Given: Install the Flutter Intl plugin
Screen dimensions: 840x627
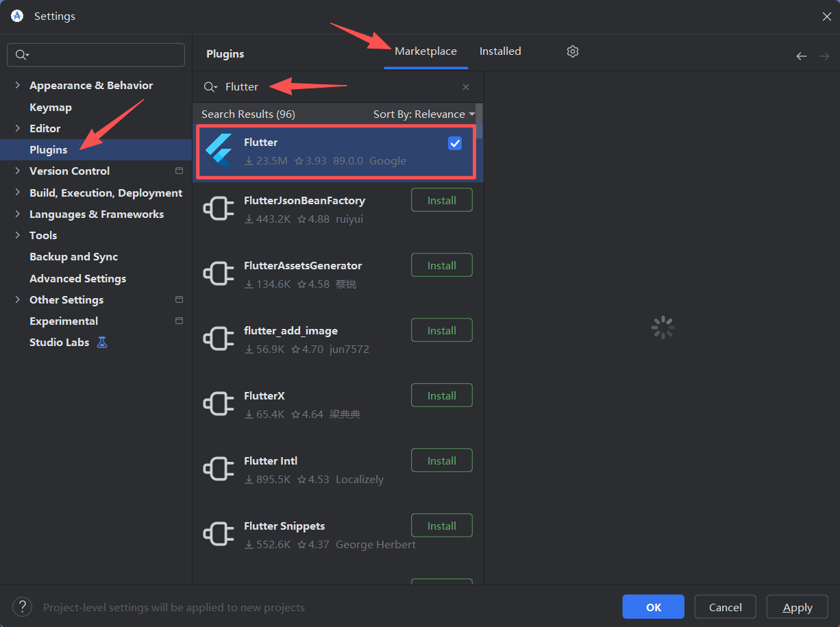Looking at the screenshot, I should 442,460.
